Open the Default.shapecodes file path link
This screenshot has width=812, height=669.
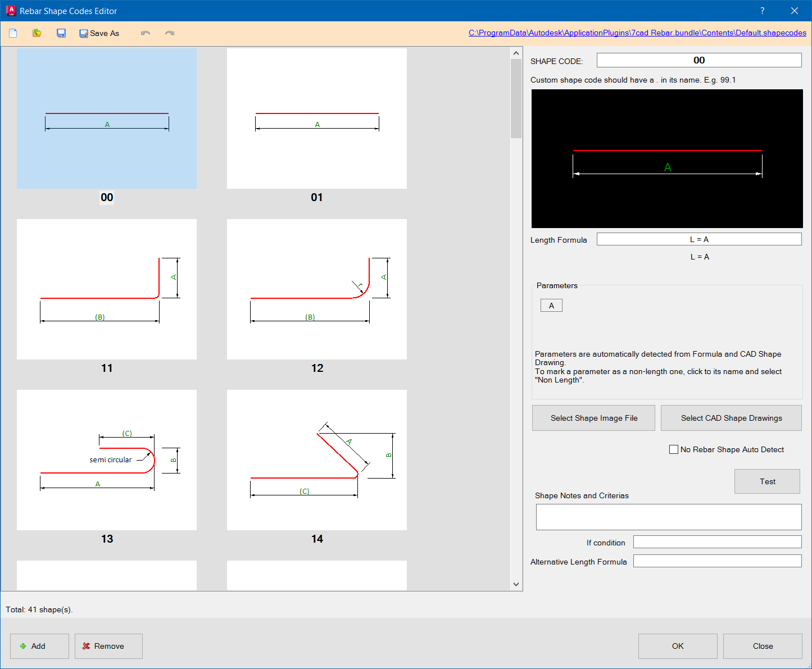pos(637,33)
